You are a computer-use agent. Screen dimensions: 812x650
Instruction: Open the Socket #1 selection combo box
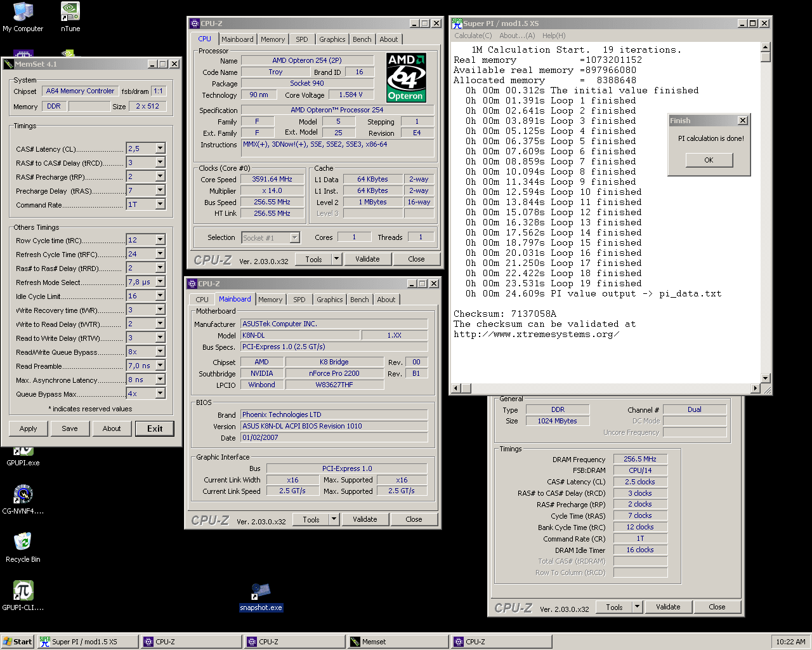tap(271, 237)
